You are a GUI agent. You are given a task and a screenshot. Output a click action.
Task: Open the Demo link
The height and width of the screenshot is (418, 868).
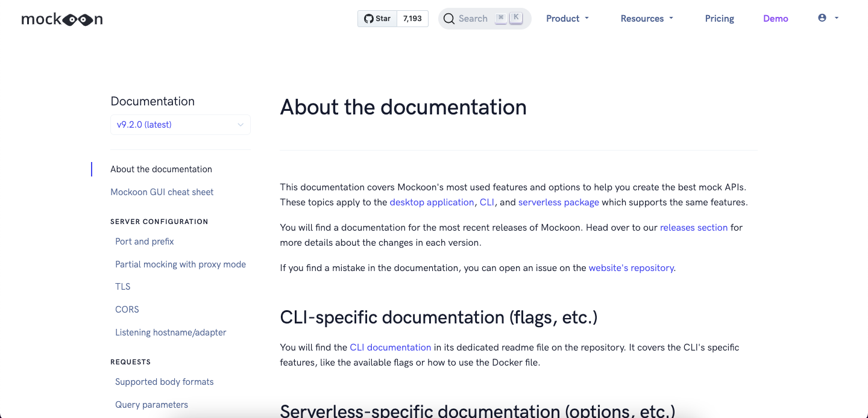[x=776, y=19]
